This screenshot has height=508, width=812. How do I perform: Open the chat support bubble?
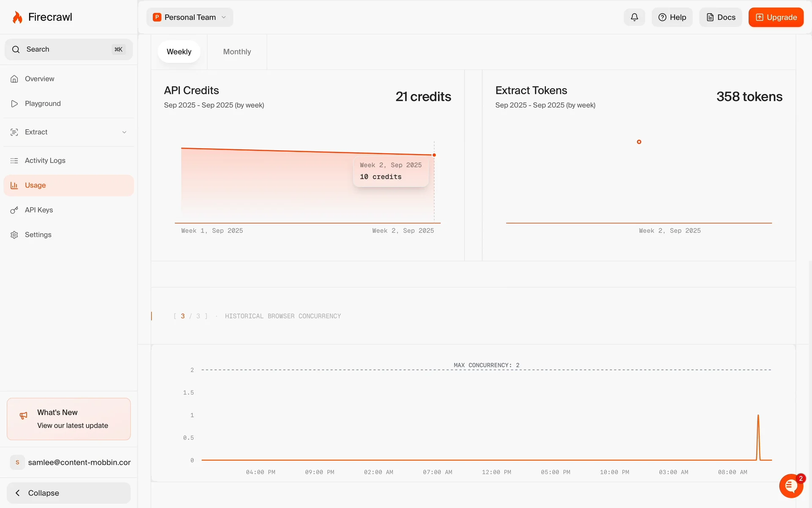click(x=790, y=486)
